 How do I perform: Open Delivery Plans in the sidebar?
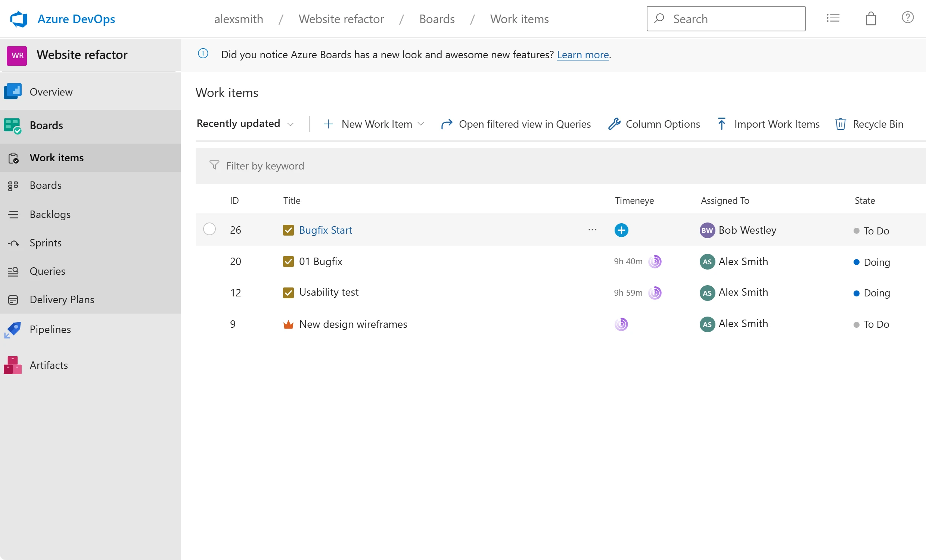[90, 299]
